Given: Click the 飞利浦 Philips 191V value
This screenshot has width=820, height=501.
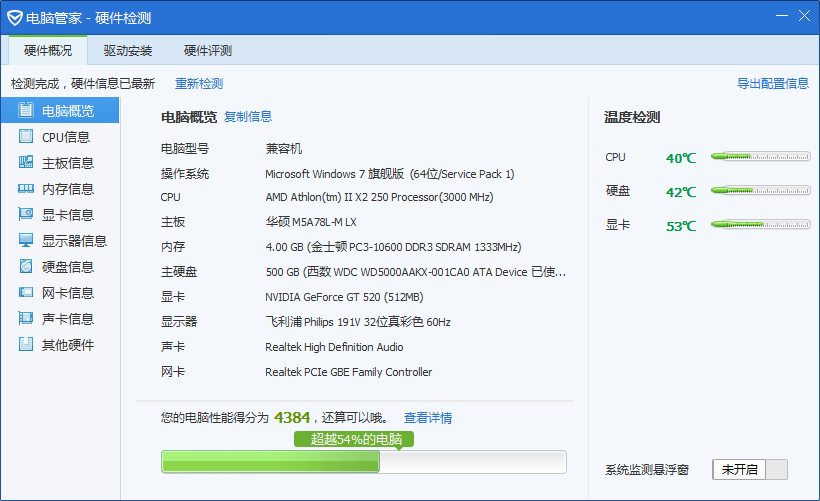Looking at the screenshot, I should pyautogui.click(x=358, y=322).
